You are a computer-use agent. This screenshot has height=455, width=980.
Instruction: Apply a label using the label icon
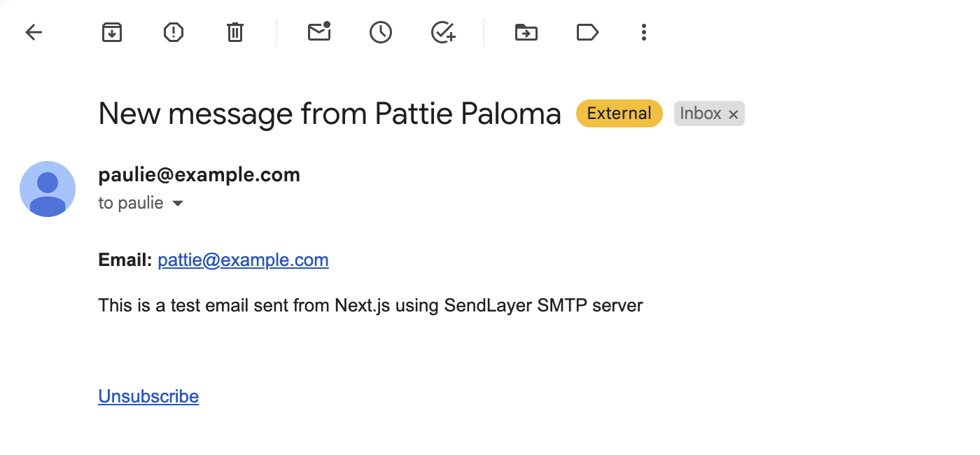pyautogui.click(x=587, y=32)
